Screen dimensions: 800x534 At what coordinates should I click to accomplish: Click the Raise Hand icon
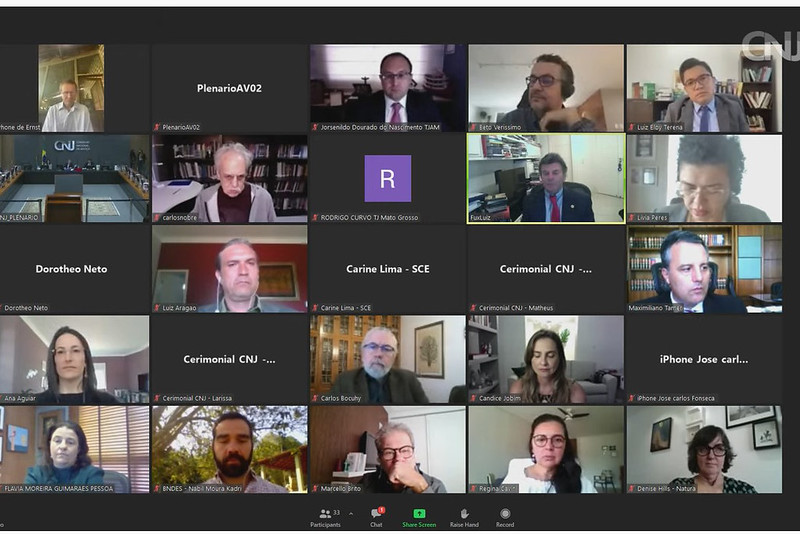pyautogui.click(x=464, y=514)
